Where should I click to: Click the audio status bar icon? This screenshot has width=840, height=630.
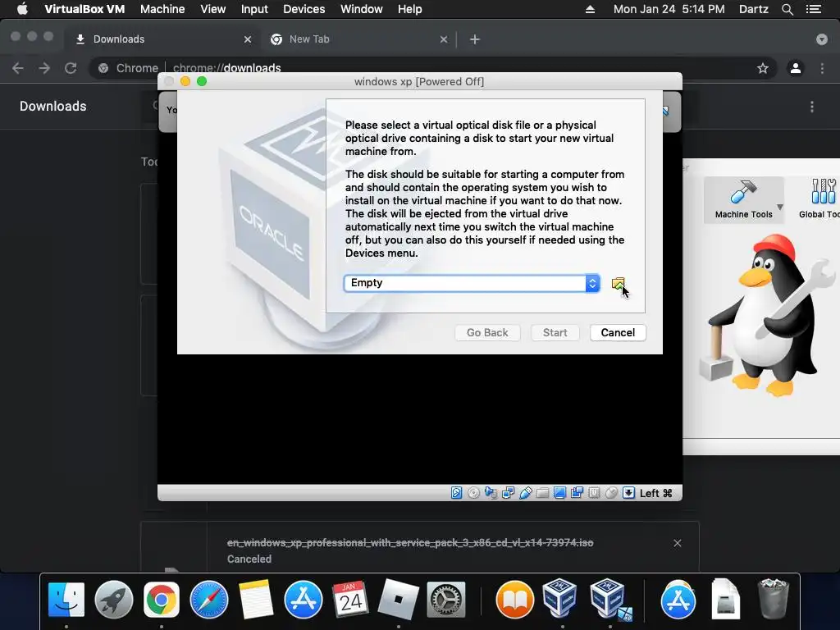pyautogui.click(x=491, y=493)
